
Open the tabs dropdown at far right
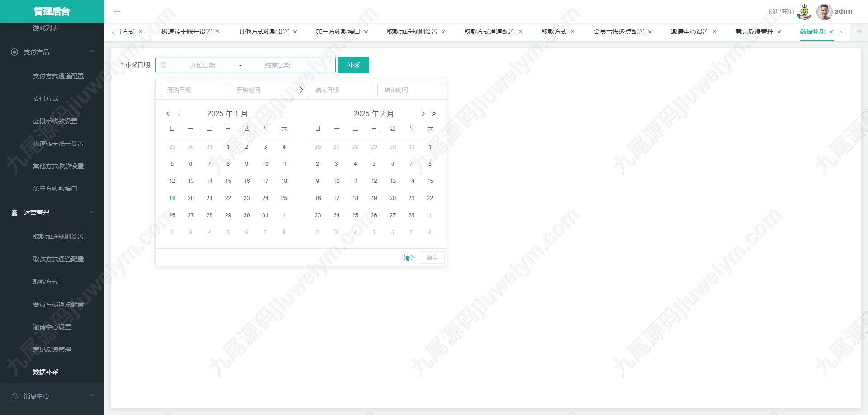click(x=859, y=32)
